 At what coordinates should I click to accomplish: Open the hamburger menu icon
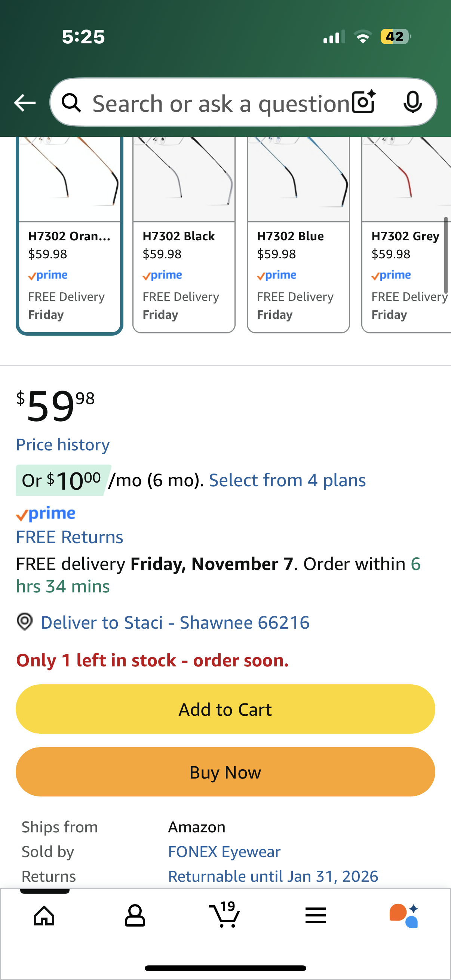click(x=316, y=915)
